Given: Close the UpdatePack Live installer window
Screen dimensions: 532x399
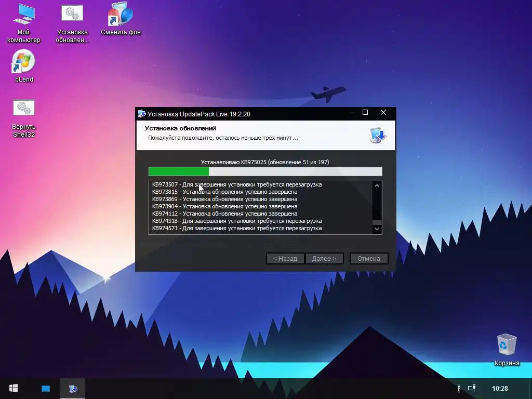Looking at the screenshot, I should coord(383,113).
